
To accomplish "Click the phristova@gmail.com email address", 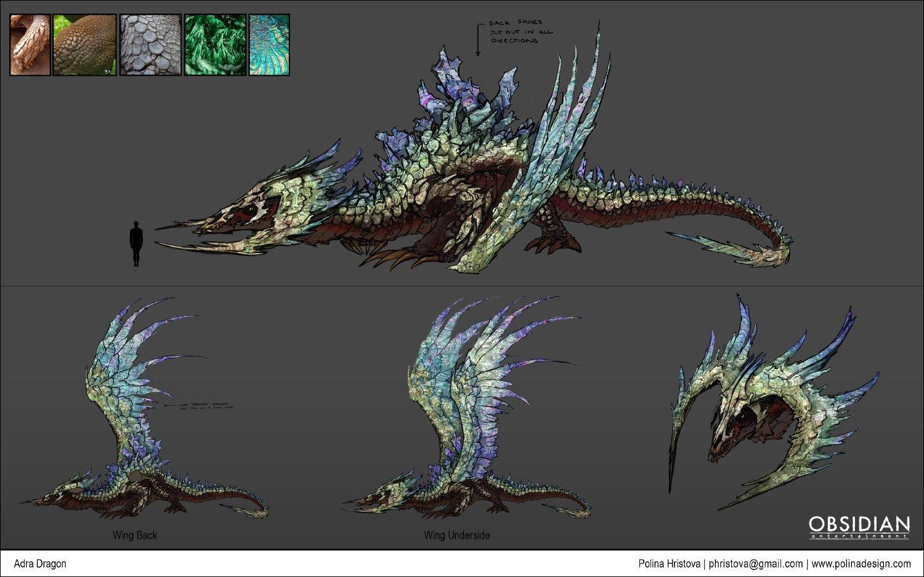I will (756, 563).
